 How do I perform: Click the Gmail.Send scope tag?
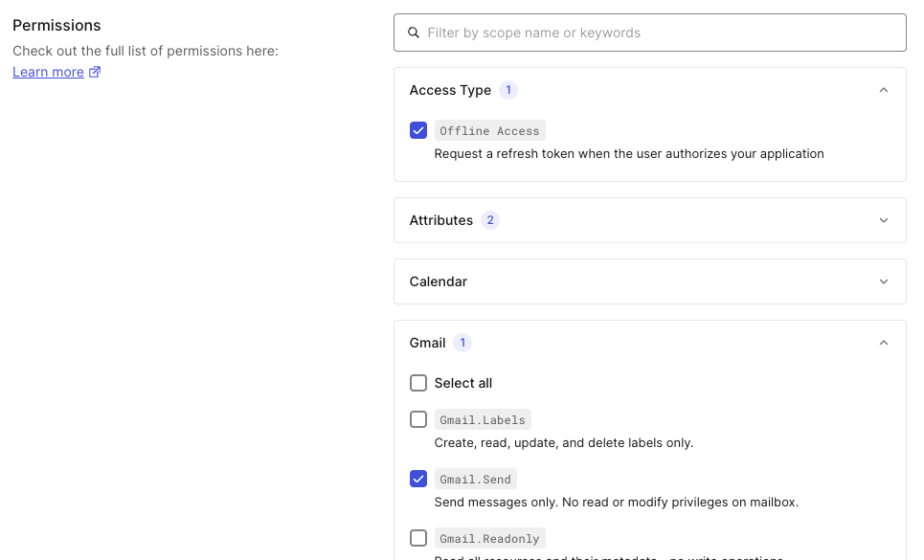coord(475,479)
